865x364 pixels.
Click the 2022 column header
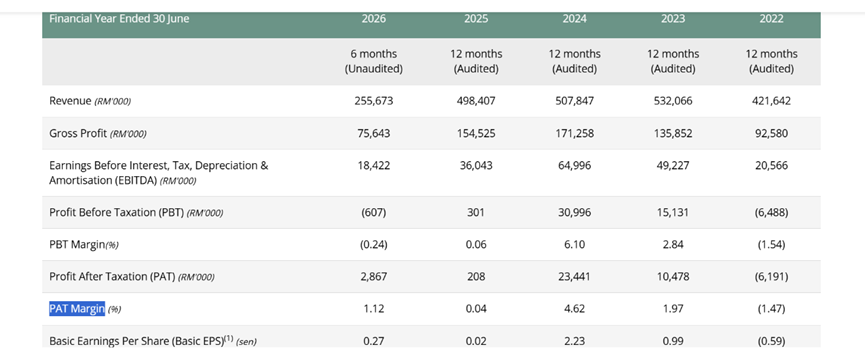(x=771, y=19)
